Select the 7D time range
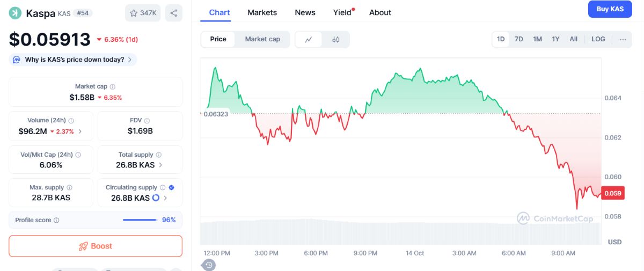Viewport: 644px width, 271px height. (519, 39)
